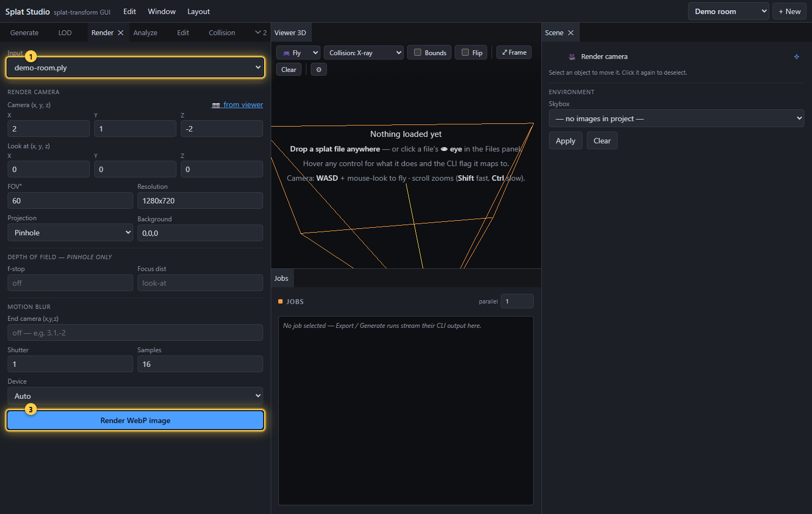Click the Splat Studio app title
Viewport: 812px width, 514px height.
tap(28, 11)
